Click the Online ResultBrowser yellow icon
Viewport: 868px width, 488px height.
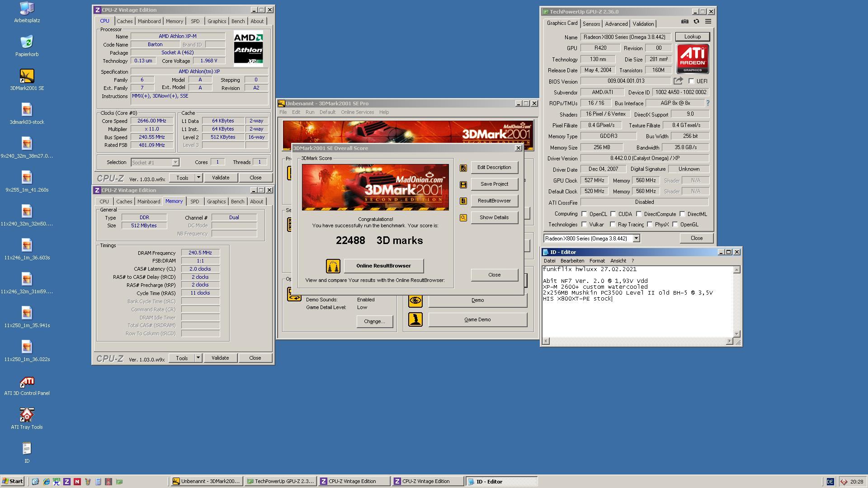[333, 266]
